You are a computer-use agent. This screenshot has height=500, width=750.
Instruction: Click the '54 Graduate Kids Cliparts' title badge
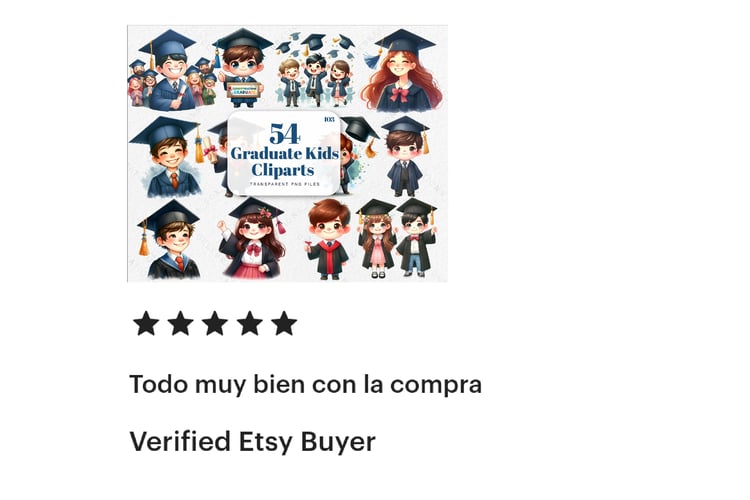(x=284, y=153)
